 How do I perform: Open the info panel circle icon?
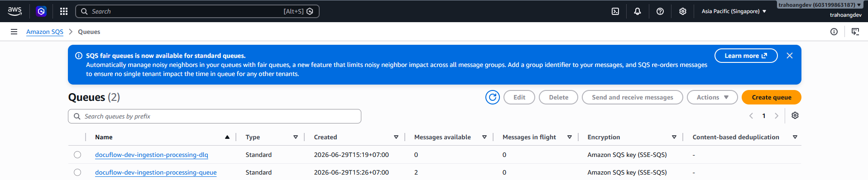834,32
